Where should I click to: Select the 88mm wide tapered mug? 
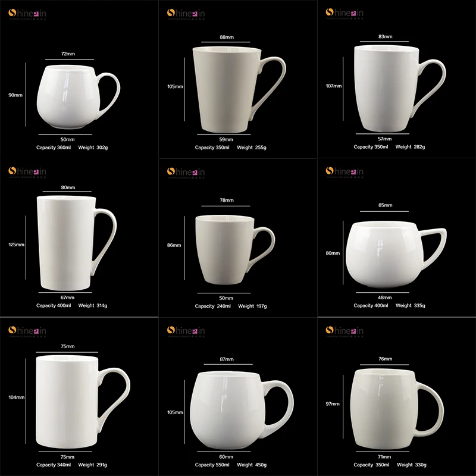click(239, 90)
